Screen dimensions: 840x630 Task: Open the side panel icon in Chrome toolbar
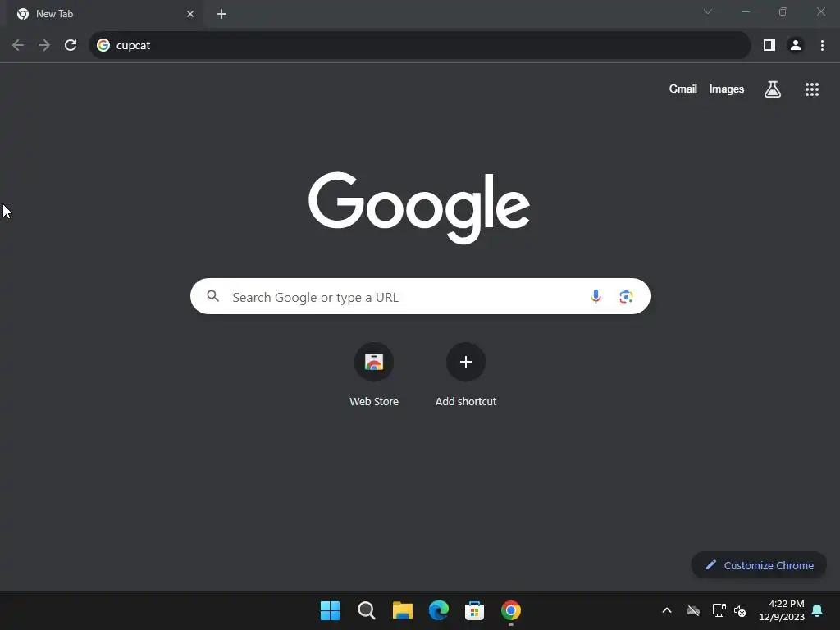pyautogui.click(x=769, y=46)
